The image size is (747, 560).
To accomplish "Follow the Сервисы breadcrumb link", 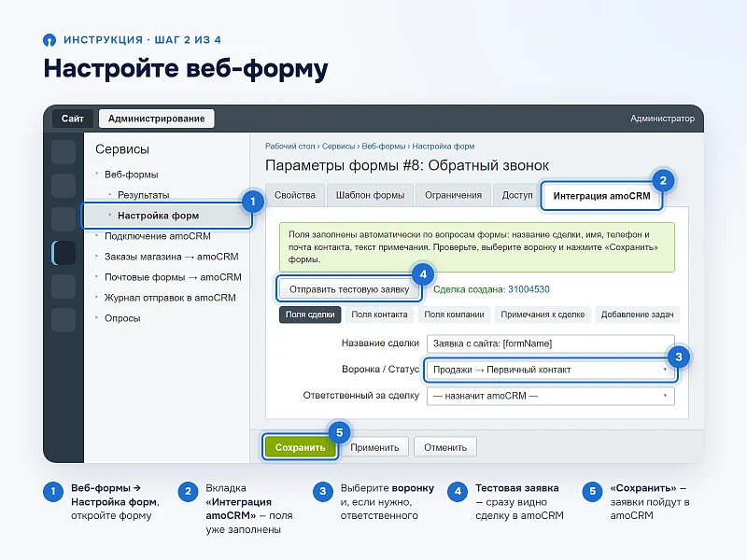I will 338,147.
